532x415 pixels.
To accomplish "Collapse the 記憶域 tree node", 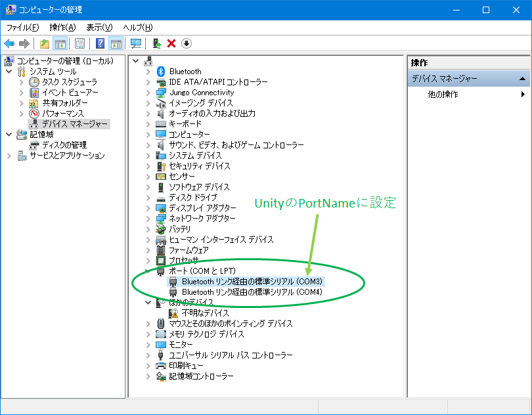I will point(9,135).
